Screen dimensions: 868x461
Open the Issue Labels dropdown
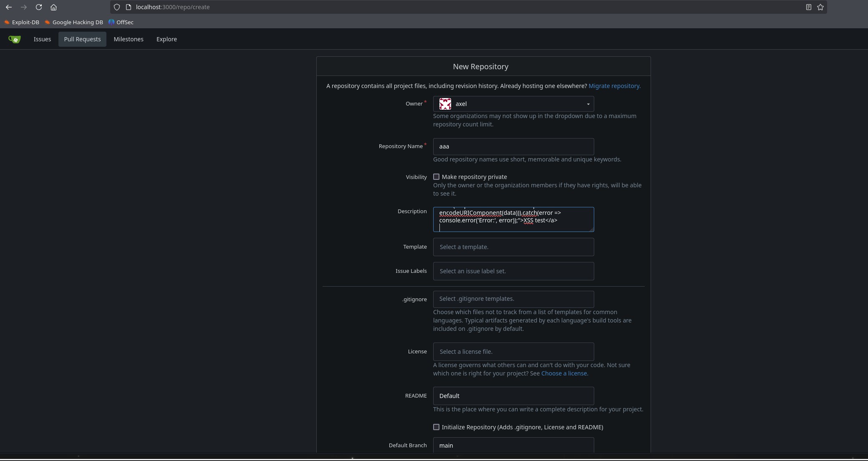coord(513,271)
